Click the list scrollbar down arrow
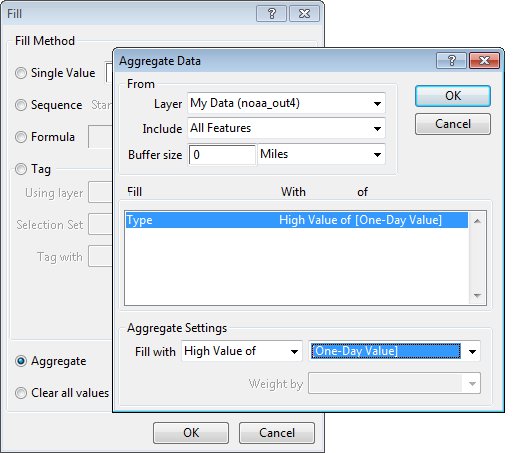525x453 pixels. click(477, 296)
